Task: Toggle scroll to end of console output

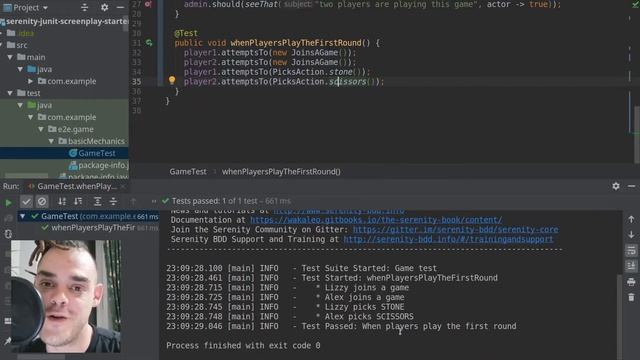Action: point(631,266)
